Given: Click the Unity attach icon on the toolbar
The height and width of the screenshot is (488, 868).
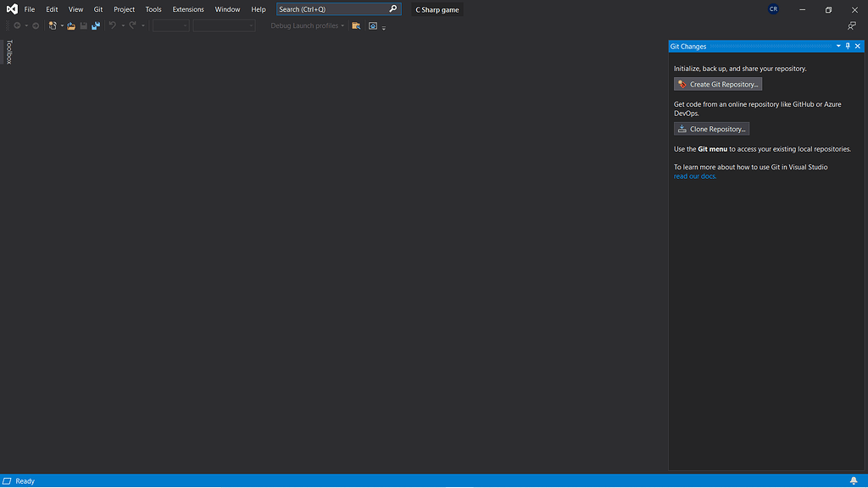Looking at the screenshot, I should 373,25.
